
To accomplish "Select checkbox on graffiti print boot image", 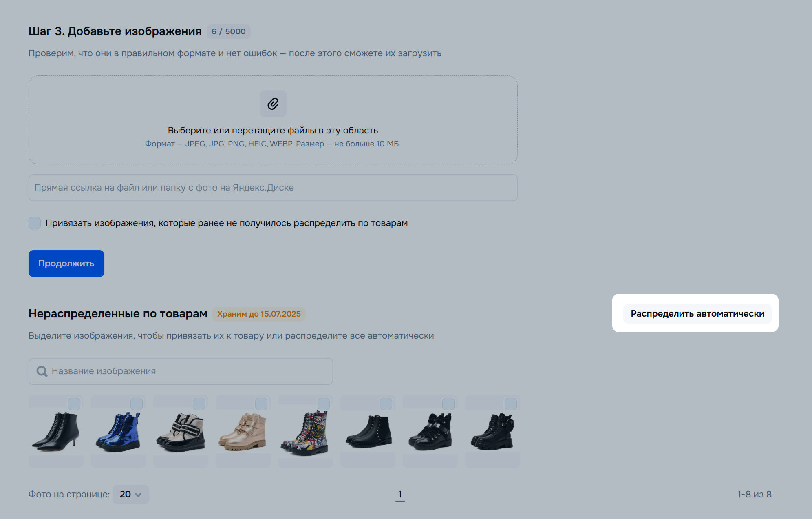I will coord(324,404).
